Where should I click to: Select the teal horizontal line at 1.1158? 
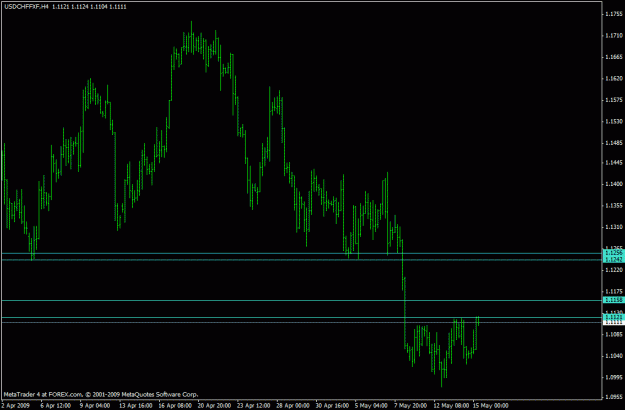click(x=301, y=300)
